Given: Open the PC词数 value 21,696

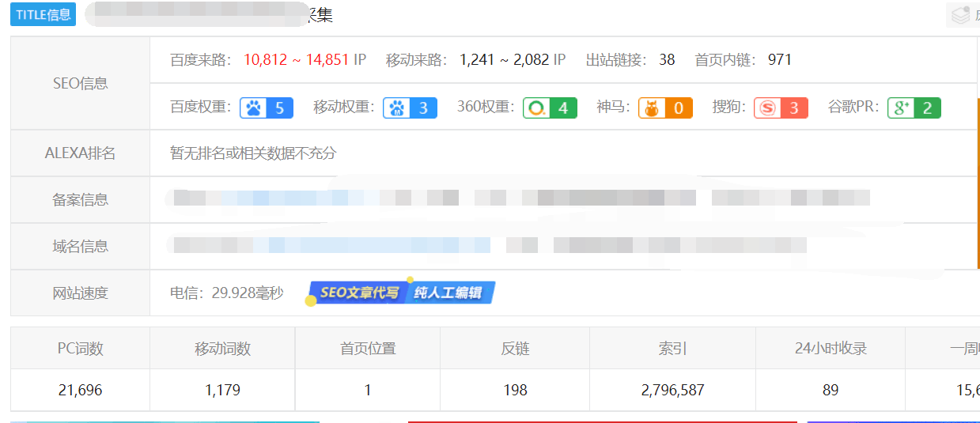Looking at the screenshot, I should pyautogui.click(x=80, y=390).
